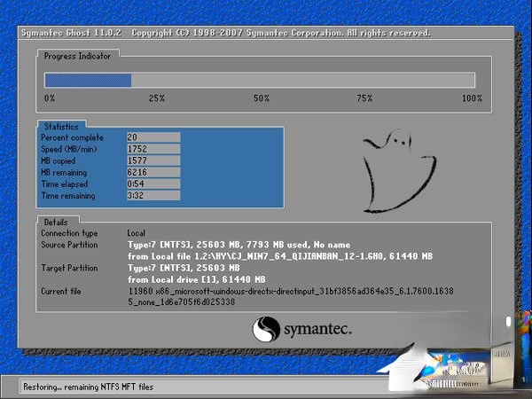Click current file '5_none_1d6e705f6d025338' line
The height and width of the screenshot is (399, 532).
coord(181,301)
